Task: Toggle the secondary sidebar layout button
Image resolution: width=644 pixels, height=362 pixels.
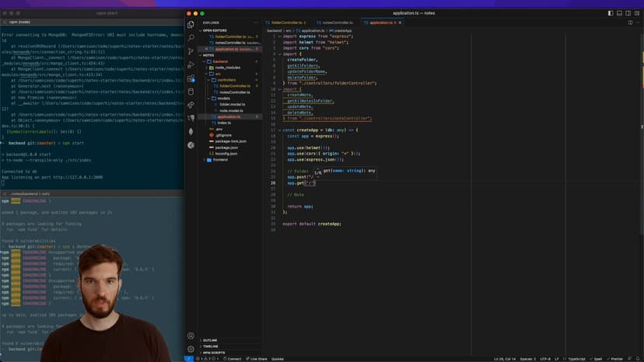Action: [x=628, y=13]
